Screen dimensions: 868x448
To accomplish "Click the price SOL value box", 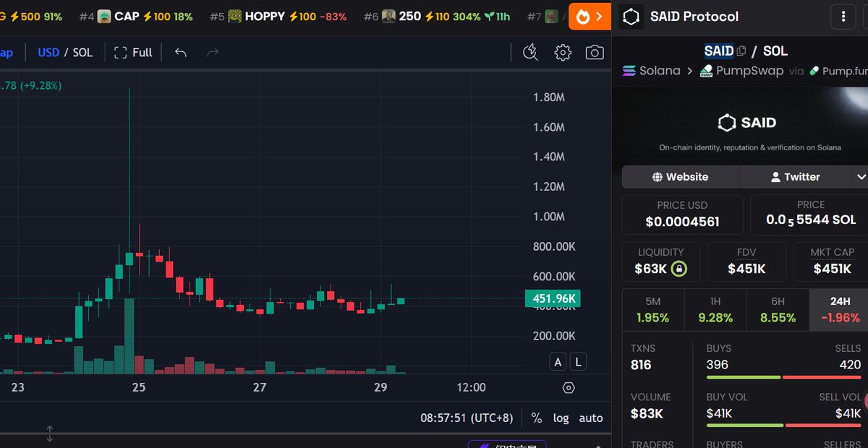I will (809, 215).
